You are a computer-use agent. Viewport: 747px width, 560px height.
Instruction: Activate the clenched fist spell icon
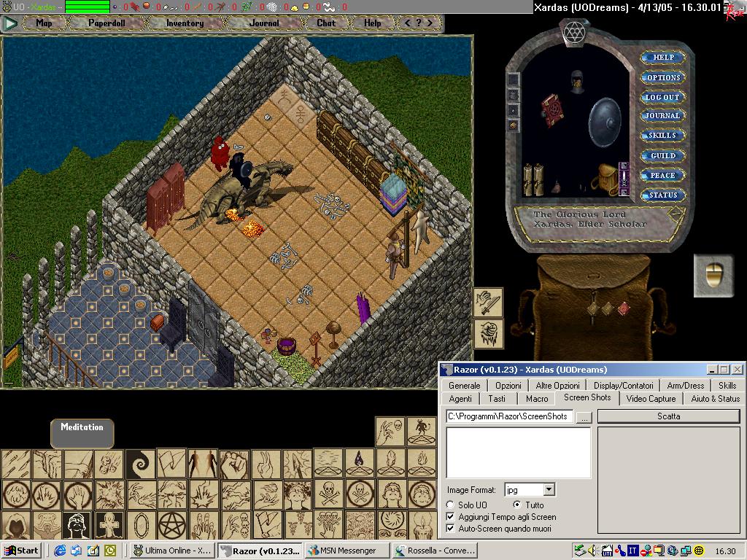tap(234, 463)
